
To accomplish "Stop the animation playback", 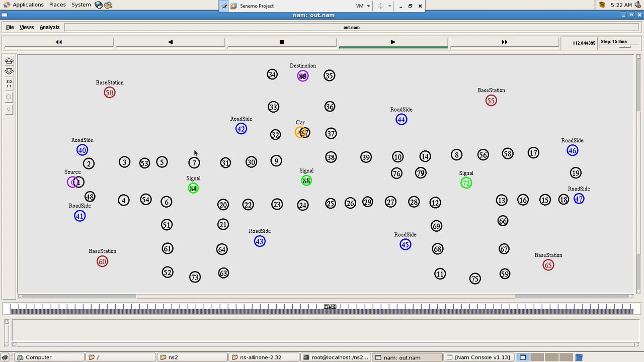I will coord(282,42).
